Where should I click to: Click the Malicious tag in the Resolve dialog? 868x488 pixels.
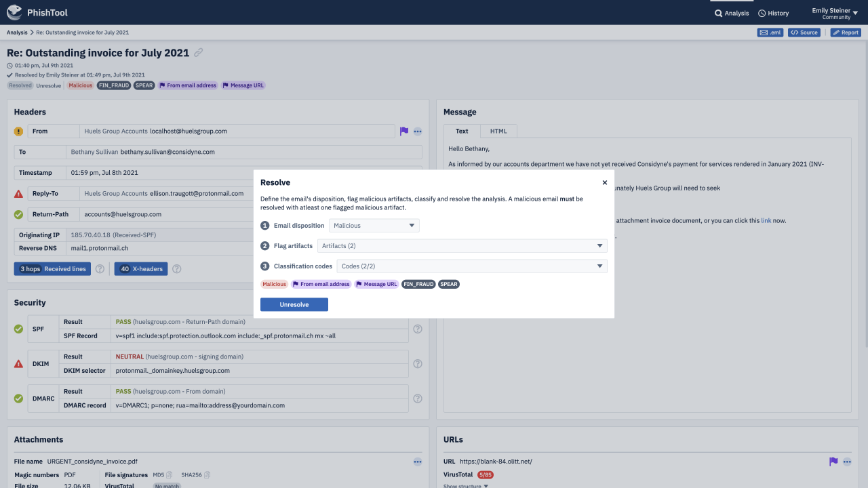(275, 284)
